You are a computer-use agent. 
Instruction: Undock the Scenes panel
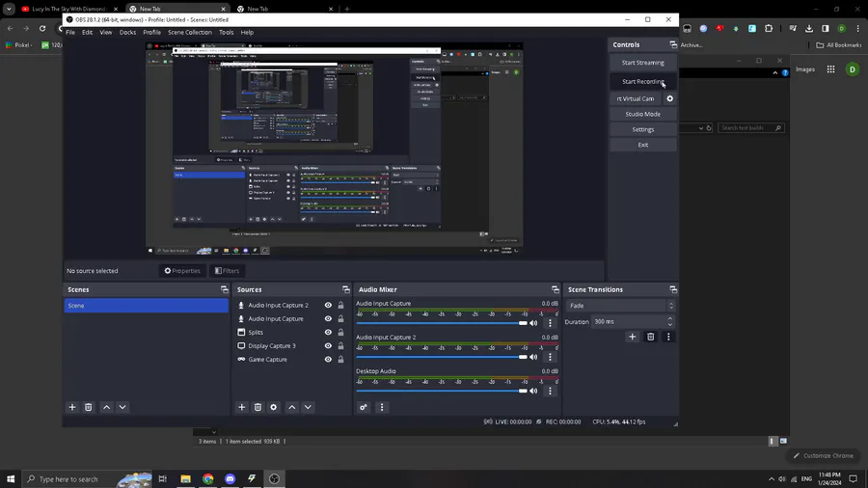[224, 289]
